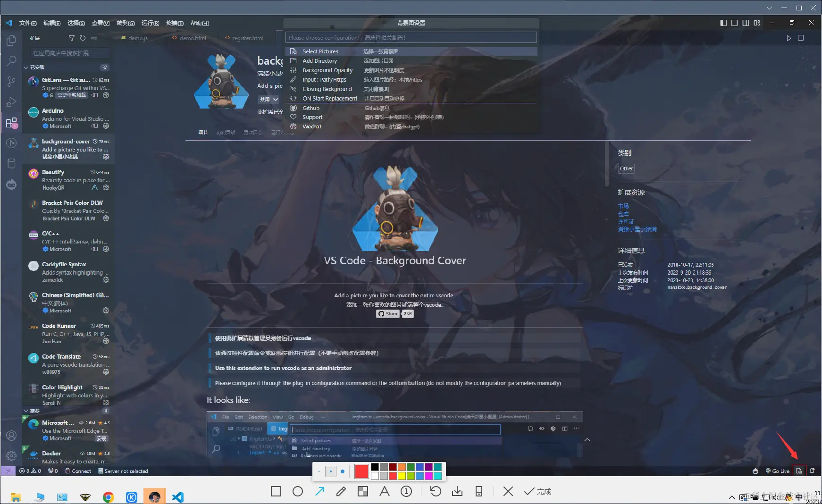Choose the small stroke size dot
Screen dimensions: 822x504
tap(319, 471)
